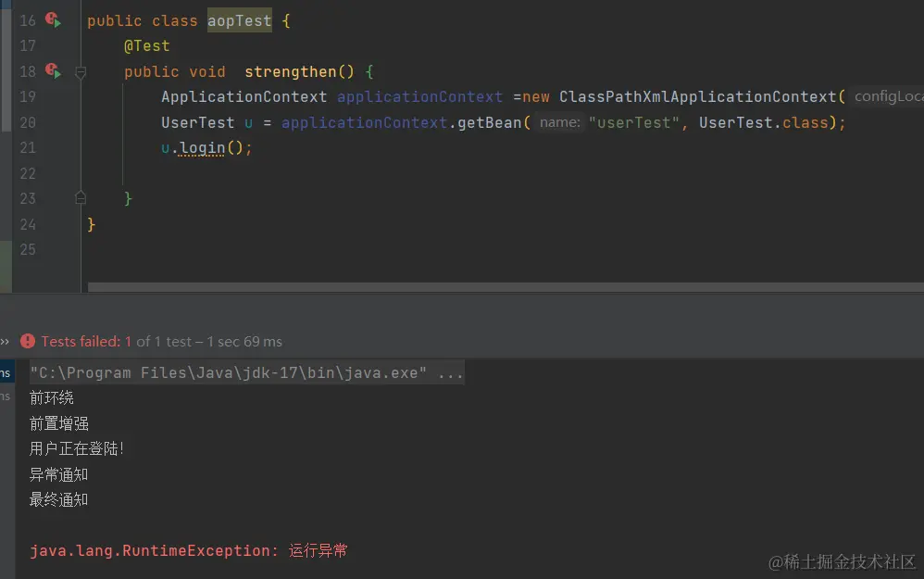The image size is (924, 579).
Task: Select line number 21 in the gutter
Action: click(28, 148)
